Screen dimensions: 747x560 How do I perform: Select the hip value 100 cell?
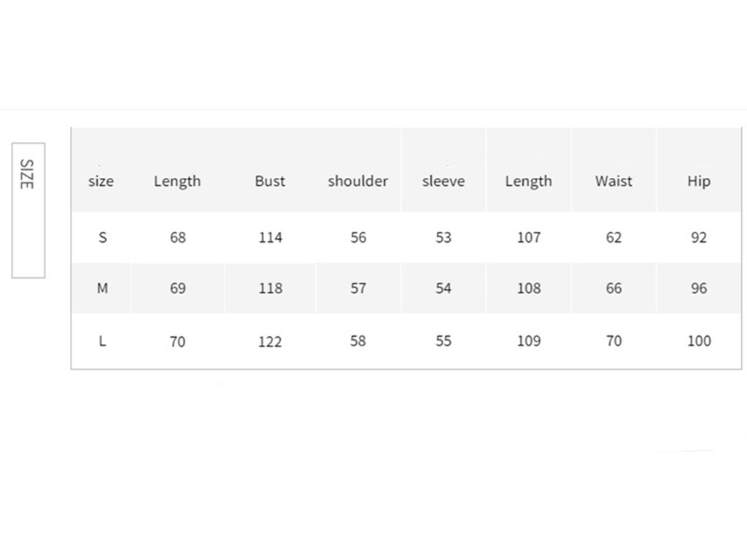coord(699,341)
